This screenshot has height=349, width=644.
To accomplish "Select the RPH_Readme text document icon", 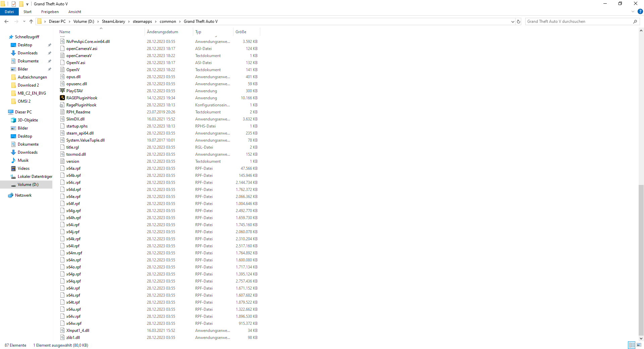I will tap(62, 112).
